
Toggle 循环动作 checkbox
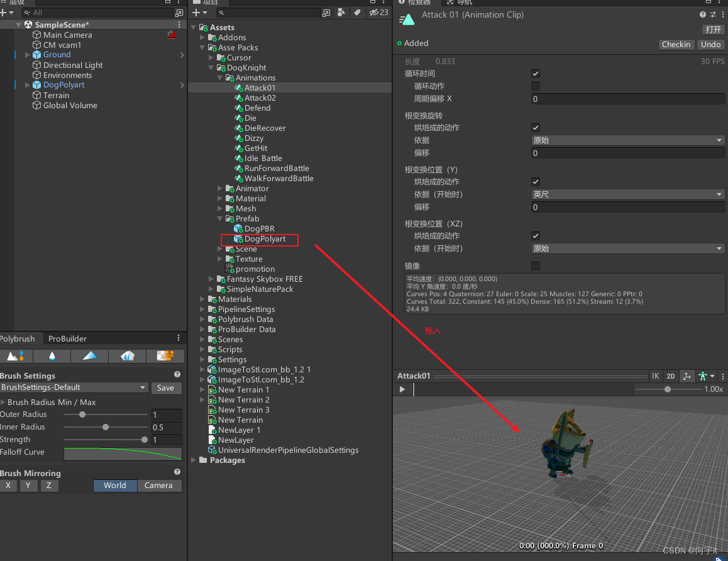point(535,86)
